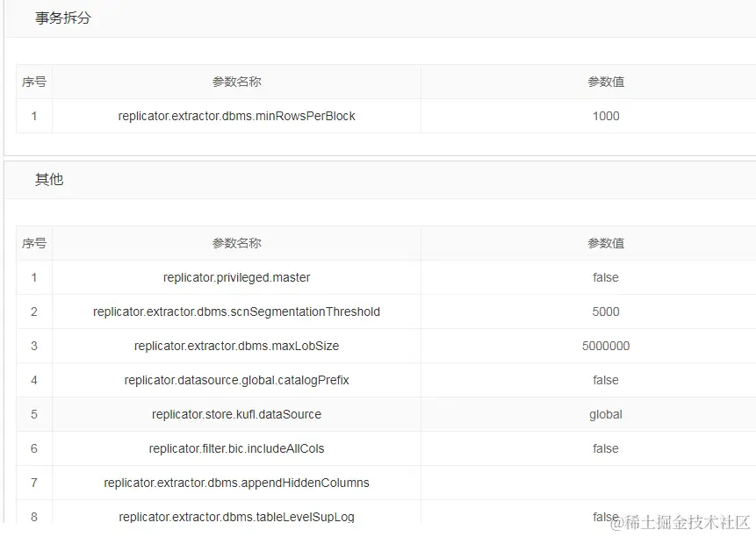Click the false value of catalogPrefix

tap(606, 380)
